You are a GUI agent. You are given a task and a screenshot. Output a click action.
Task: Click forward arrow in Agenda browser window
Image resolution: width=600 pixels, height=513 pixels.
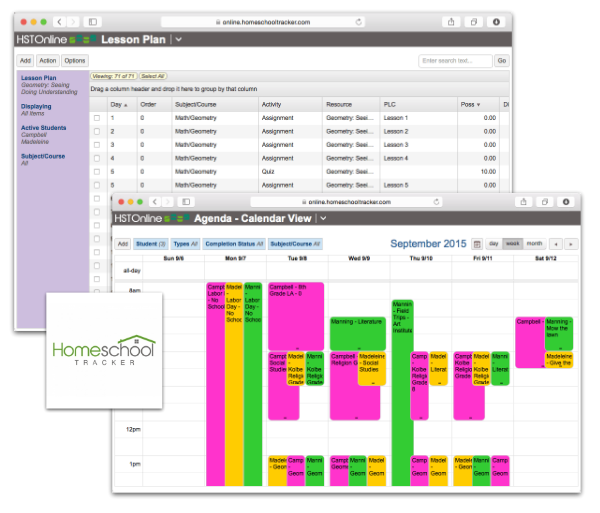(168, 202)
